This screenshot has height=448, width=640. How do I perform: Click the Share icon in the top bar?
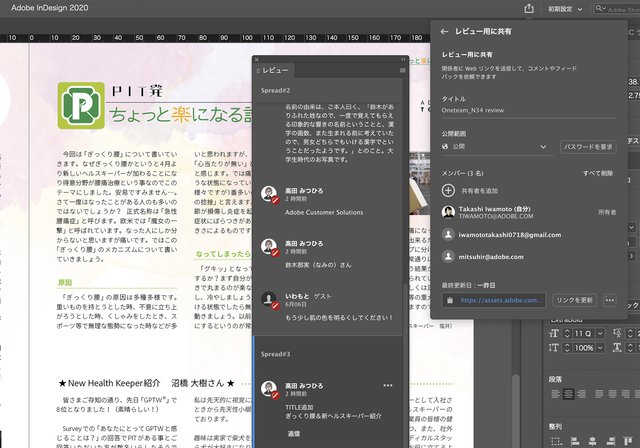[x=529, y=9]
